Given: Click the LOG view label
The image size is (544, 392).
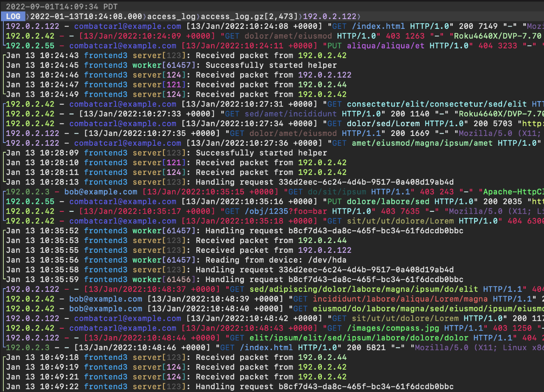Looking at the screenshot, I should click(13, 16).
